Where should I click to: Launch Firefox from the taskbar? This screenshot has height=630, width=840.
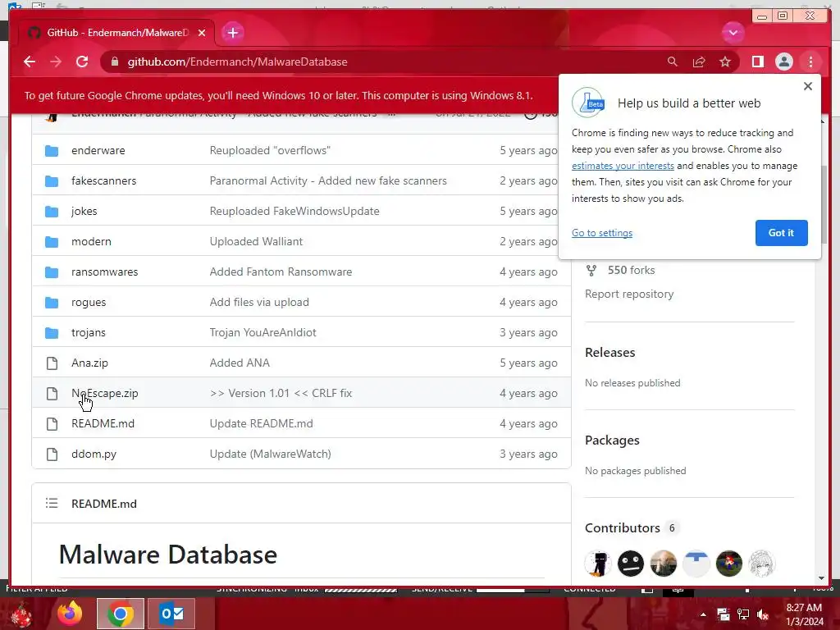[71, 614]
